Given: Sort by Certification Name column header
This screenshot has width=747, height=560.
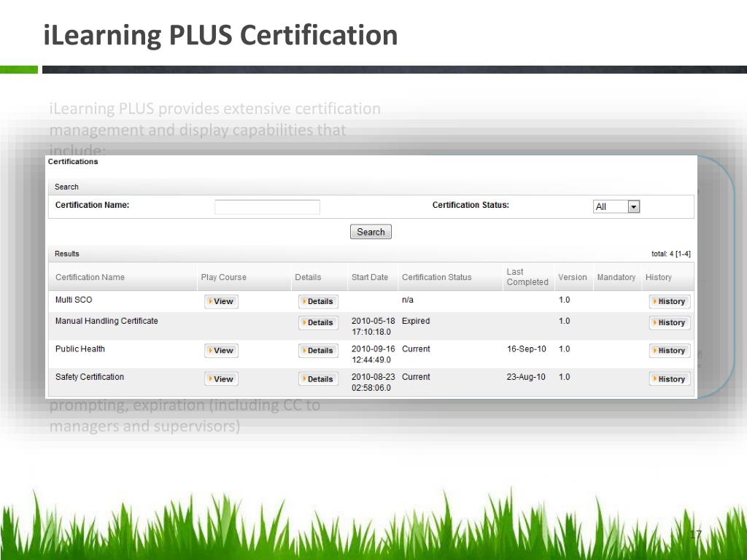Looking at the screenshot, I should [90, 277].
